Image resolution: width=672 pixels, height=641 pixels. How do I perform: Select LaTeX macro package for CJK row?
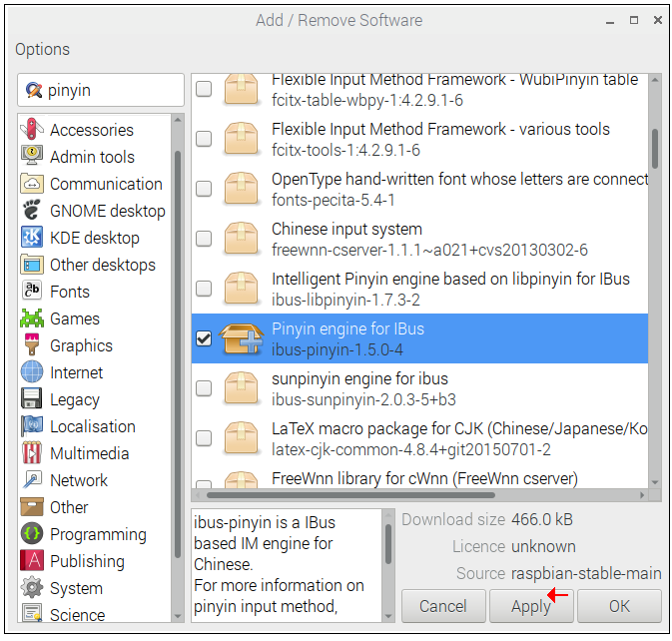click(x=419, y=438)
